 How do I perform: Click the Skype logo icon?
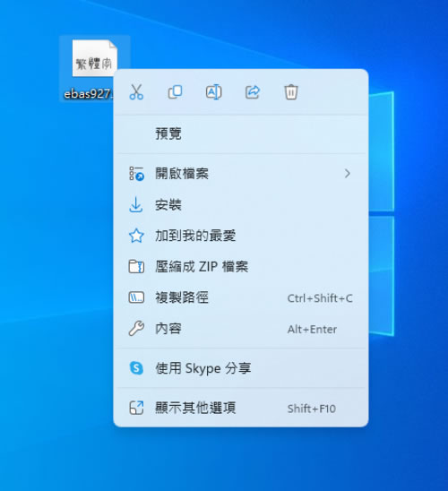point(136,368)
